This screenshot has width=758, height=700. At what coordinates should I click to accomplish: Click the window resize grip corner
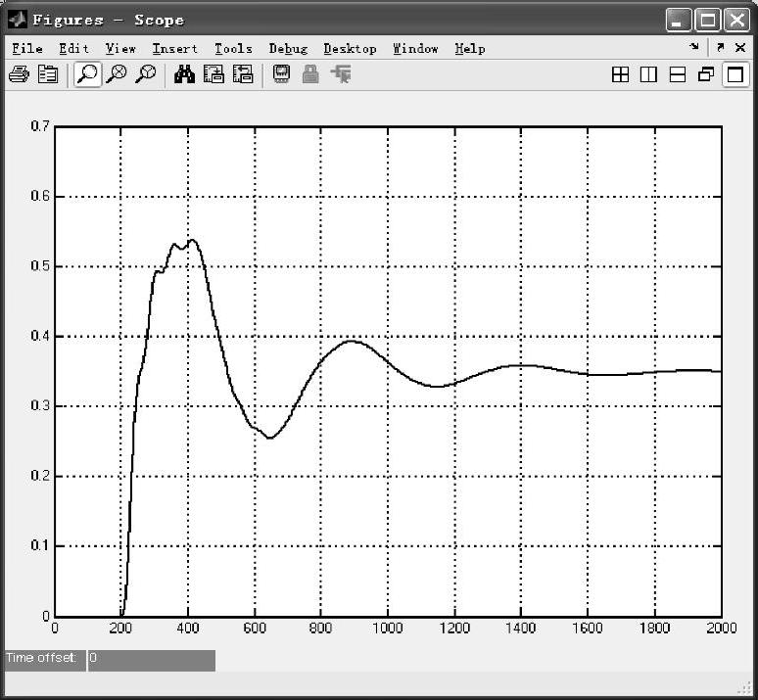pyautogui.click(x=742, y=687)
